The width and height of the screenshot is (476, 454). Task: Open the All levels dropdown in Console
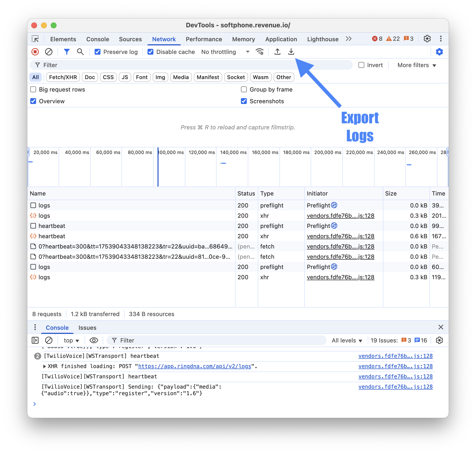(x=346, y=340)
